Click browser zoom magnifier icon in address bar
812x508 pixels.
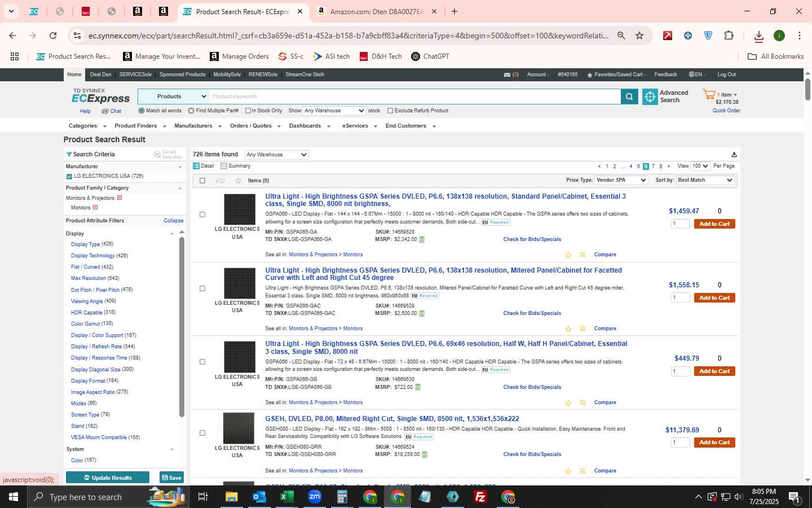coord(621,36)
